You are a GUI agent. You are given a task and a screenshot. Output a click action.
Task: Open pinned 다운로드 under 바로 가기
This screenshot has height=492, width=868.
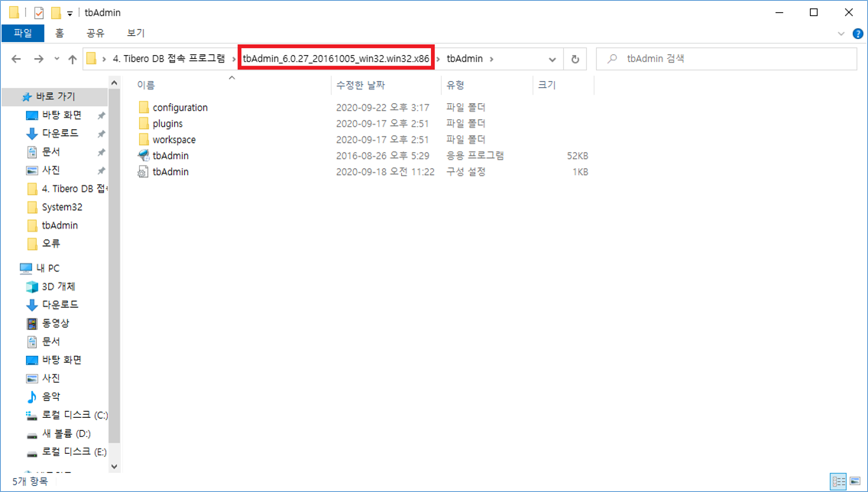point(60,134)
